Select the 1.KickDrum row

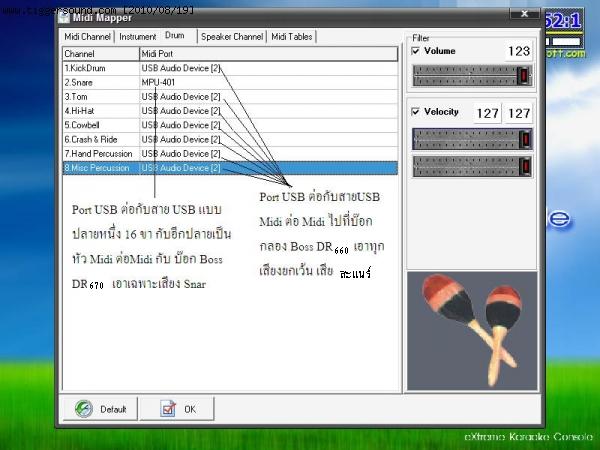tap(230, 68)
